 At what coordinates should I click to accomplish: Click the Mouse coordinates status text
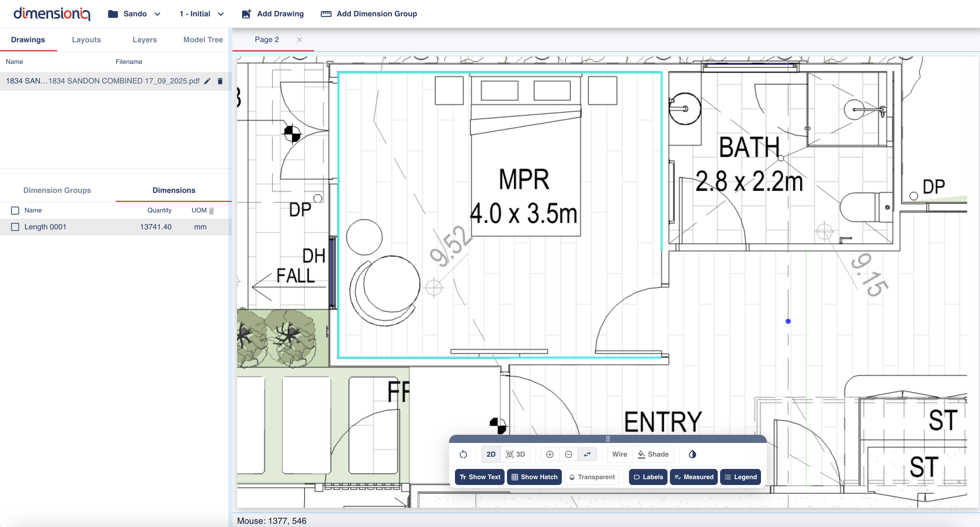[x=272, y=521]
